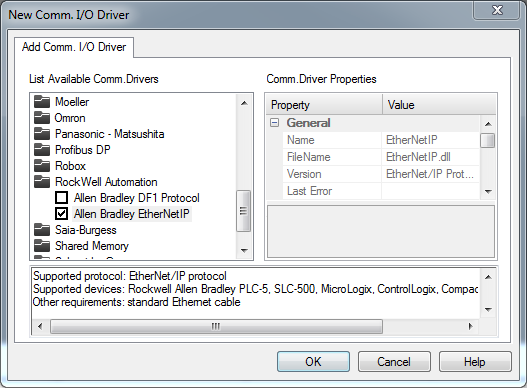This screenshot has width=527, height=388.
Task: Click driver list scroll down arrow
Action: 244,250
